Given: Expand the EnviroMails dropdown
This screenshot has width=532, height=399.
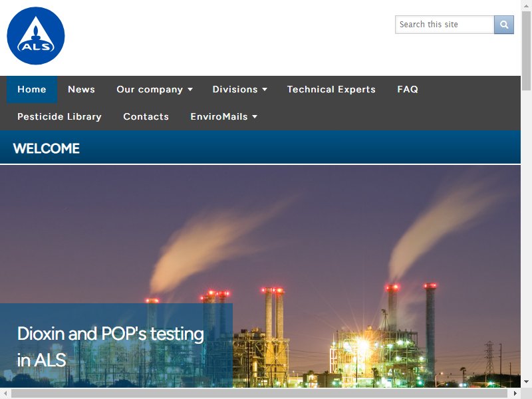Looking at the screenshot, I should coord(224,117).
